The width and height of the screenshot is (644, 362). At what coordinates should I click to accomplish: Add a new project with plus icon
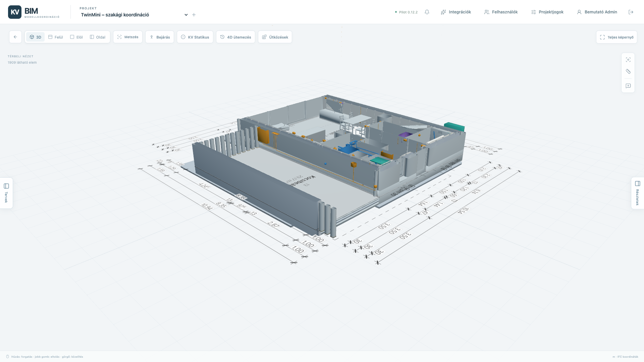194,15
